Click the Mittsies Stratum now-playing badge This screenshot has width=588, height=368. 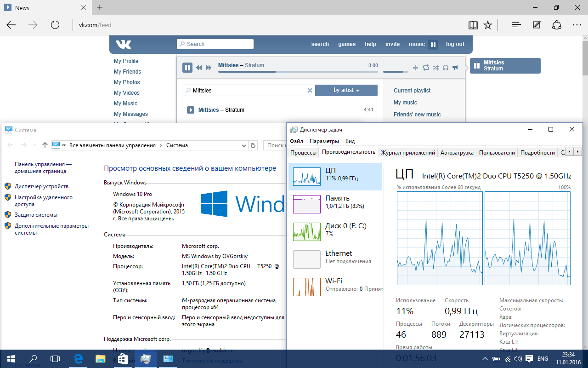click(505, 66)
